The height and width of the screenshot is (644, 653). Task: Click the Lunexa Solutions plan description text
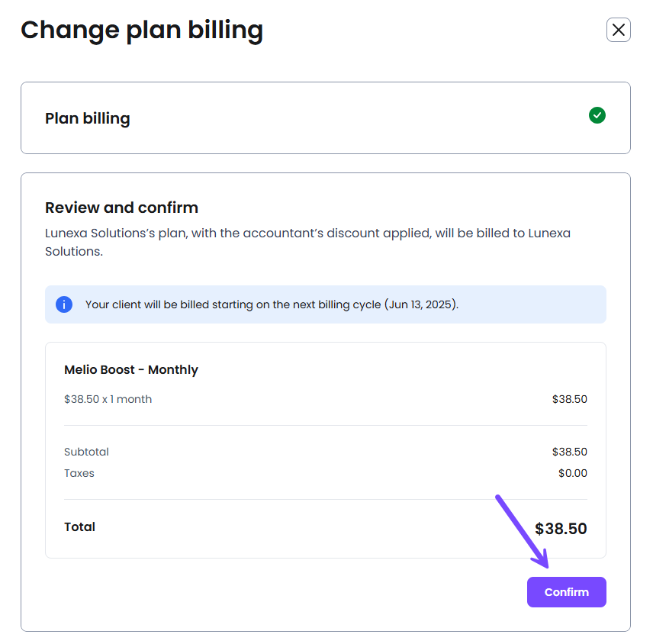coord(307,242)
